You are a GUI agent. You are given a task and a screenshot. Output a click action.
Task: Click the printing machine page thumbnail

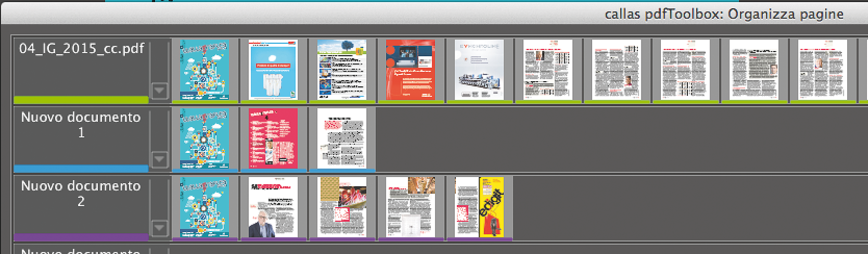[479, 69]
